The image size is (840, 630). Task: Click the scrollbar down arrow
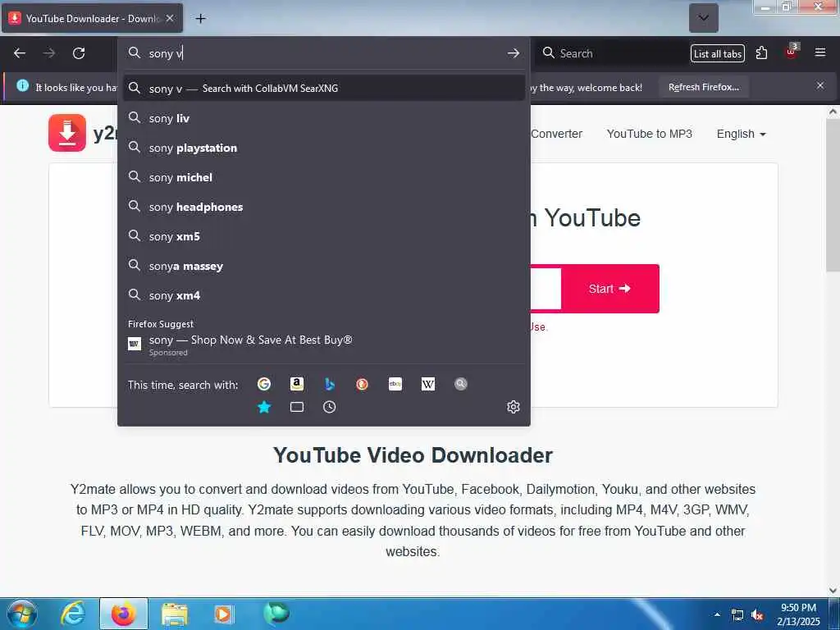[x=833, y=590]
